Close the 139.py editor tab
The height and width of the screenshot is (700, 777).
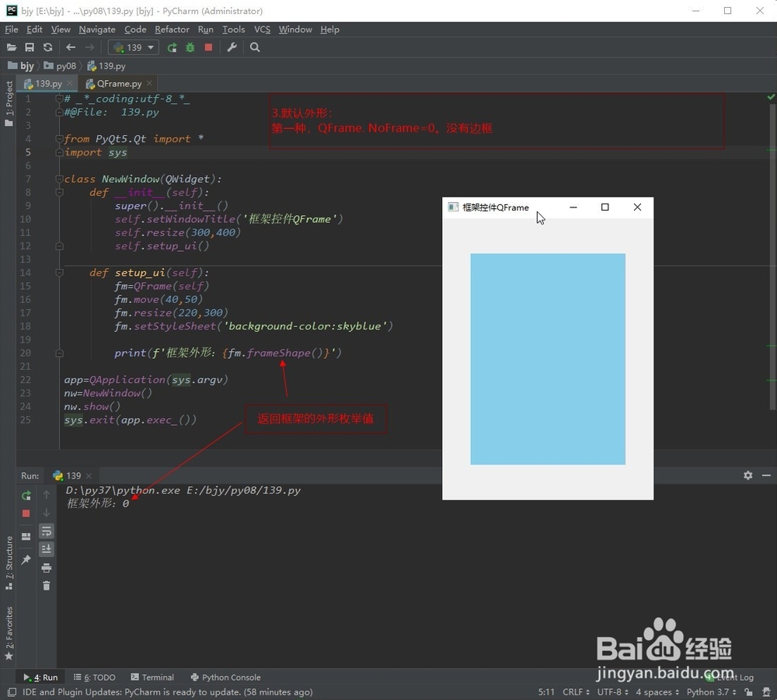pyautogui.click(x=70, y=83)
